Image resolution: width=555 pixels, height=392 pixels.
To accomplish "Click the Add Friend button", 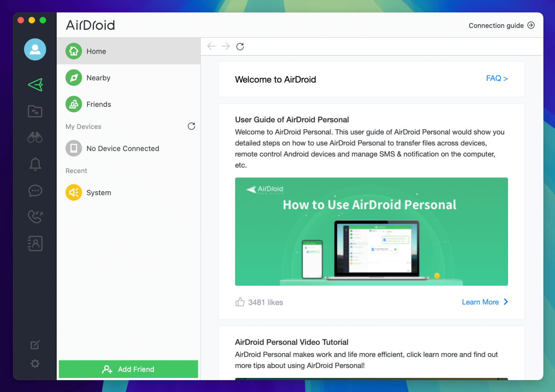I will pyautogui.click(x=128, y=369).
